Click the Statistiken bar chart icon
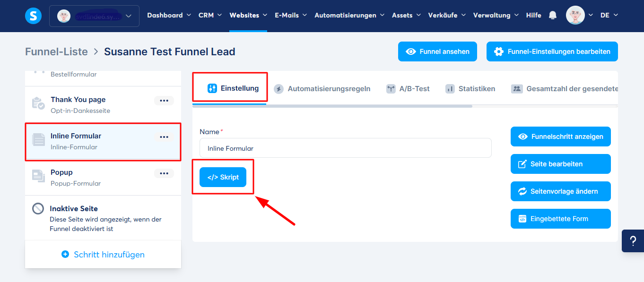 (450, 88)
